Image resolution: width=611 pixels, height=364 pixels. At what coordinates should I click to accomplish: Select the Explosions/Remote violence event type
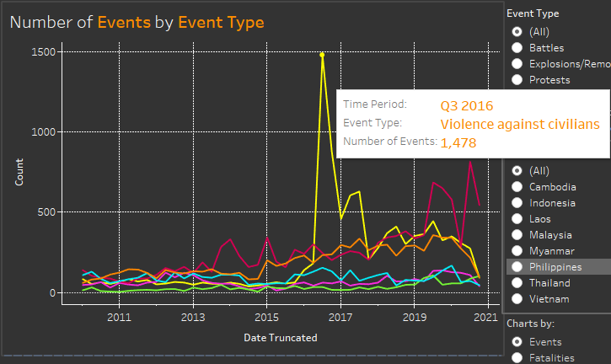[x=517, y=64]
